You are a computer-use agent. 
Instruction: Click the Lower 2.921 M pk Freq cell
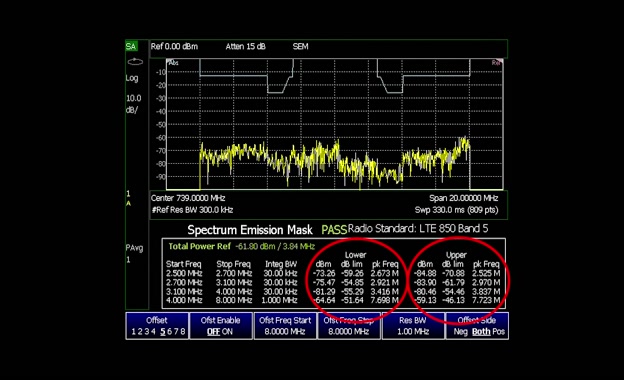(x=384, y=283)
